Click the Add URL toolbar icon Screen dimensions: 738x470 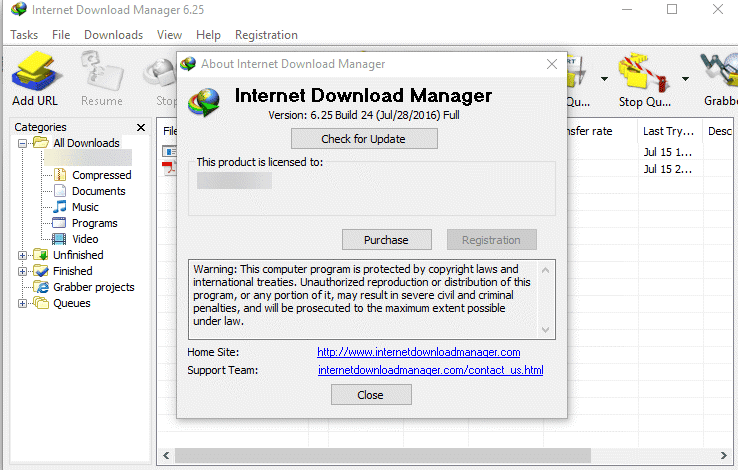[x=36, y=72]
